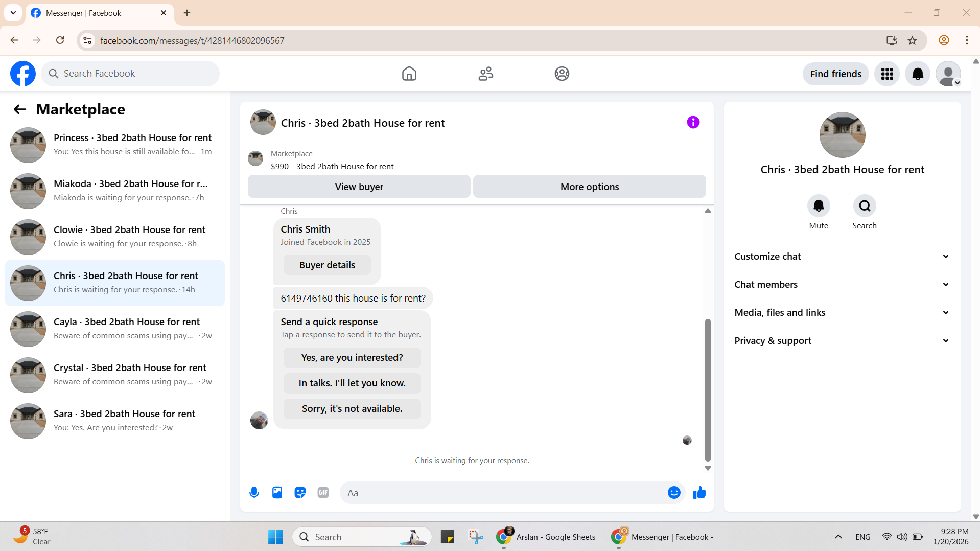The image size is (980, 551).
Task: Open the account profile avatar menu
Action: (948, 74)
